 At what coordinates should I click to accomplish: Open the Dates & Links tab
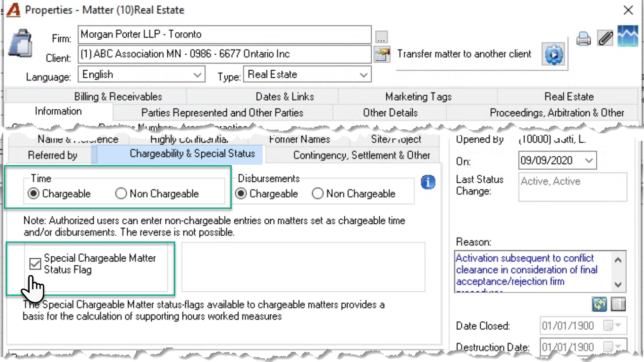click(x=285, y=96)
